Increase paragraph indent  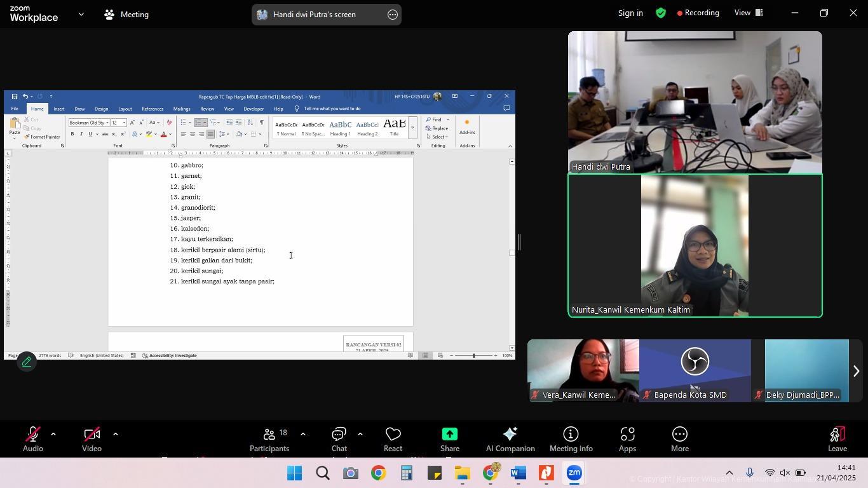tap(238, 123)
